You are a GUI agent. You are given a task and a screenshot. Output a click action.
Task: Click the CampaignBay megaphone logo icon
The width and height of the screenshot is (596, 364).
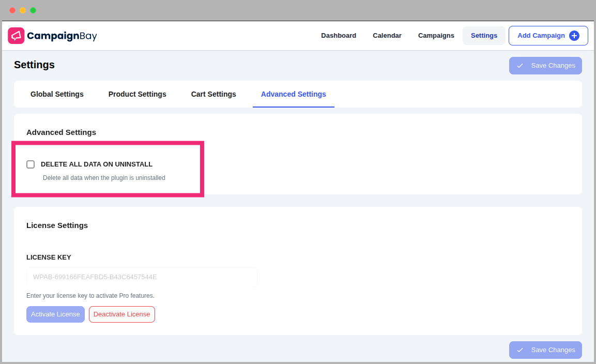[16, 36]
